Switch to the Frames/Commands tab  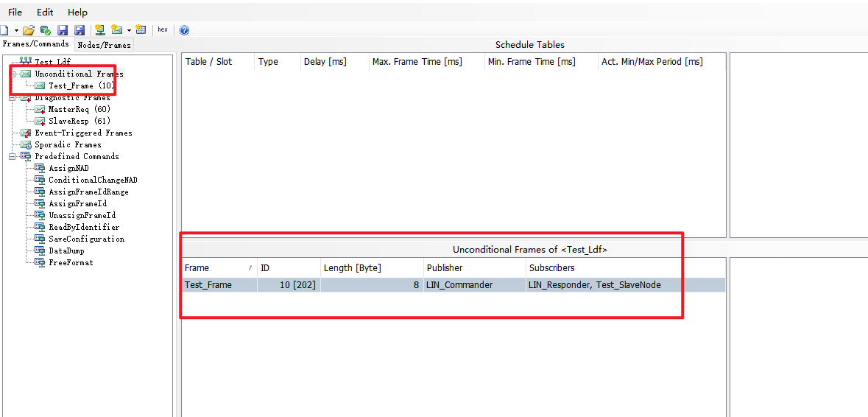(36, 43)
